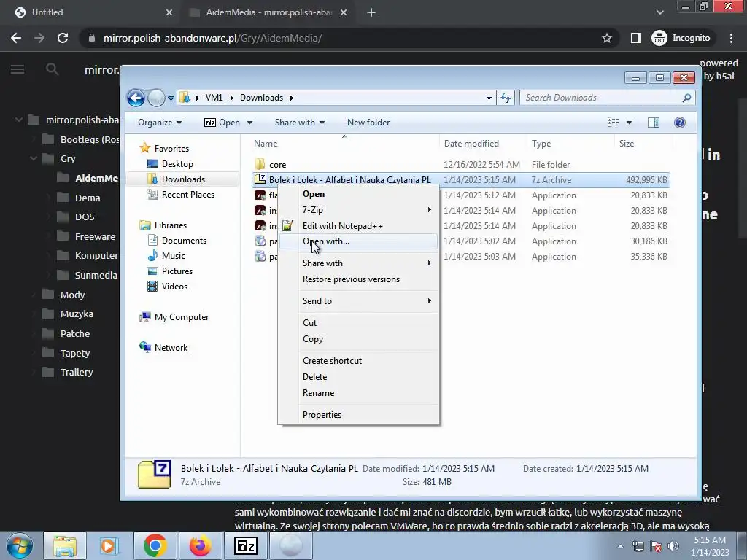Open the Organize menu
The height and width of the screenshot is (560, 747).
point(160,122)
